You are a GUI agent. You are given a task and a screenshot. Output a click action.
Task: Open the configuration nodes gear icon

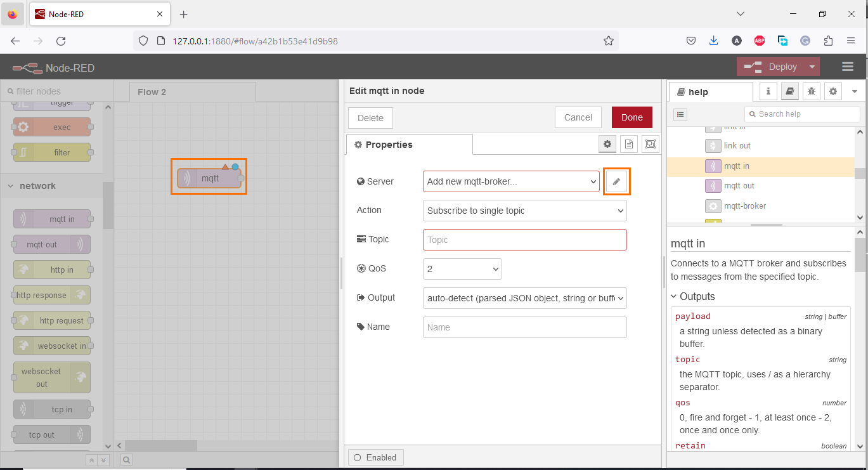pos(833,92)
